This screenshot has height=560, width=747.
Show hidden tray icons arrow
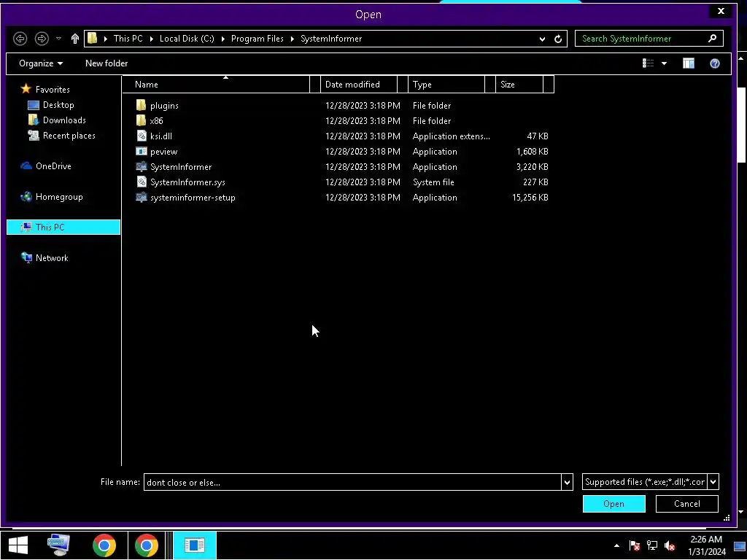(617, 545)
